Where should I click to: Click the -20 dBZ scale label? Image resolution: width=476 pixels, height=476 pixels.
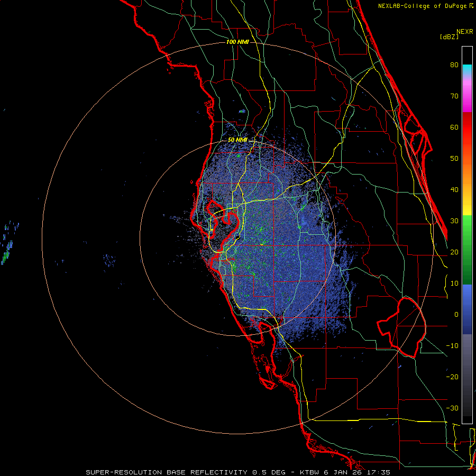[452, 377]
